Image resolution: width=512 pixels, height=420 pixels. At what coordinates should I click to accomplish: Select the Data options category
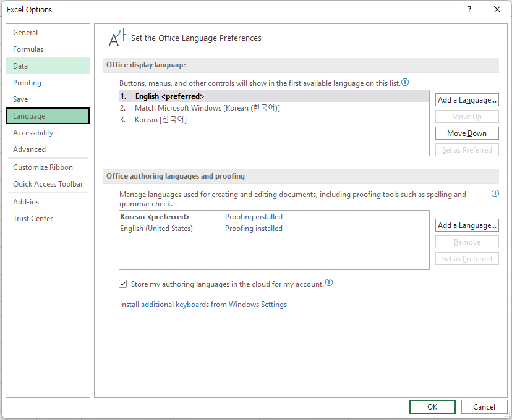click(x=48, y=66)
